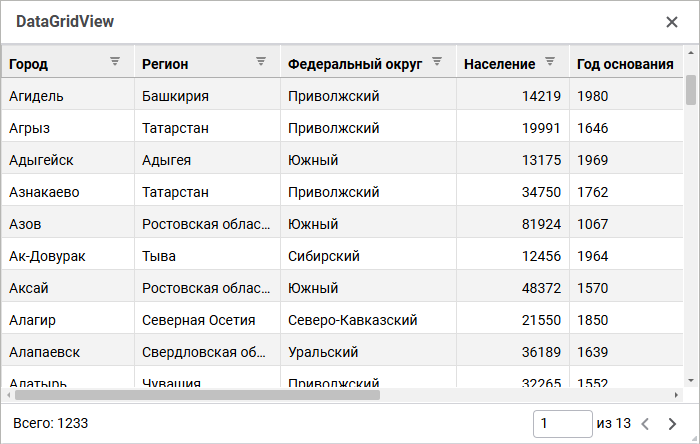Viewport: 700px width, 444px height.
Task: Click the page number input field
Action: pos(562,423)
